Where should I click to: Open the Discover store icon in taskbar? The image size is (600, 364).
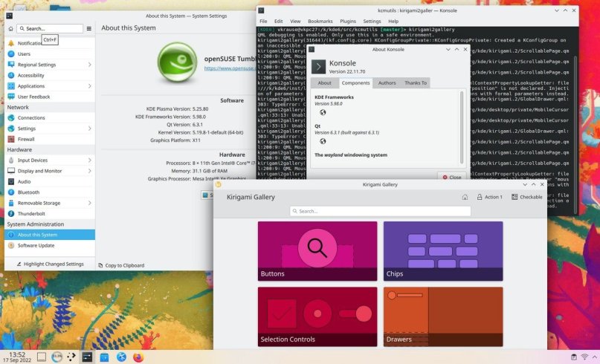click(105, 357)
